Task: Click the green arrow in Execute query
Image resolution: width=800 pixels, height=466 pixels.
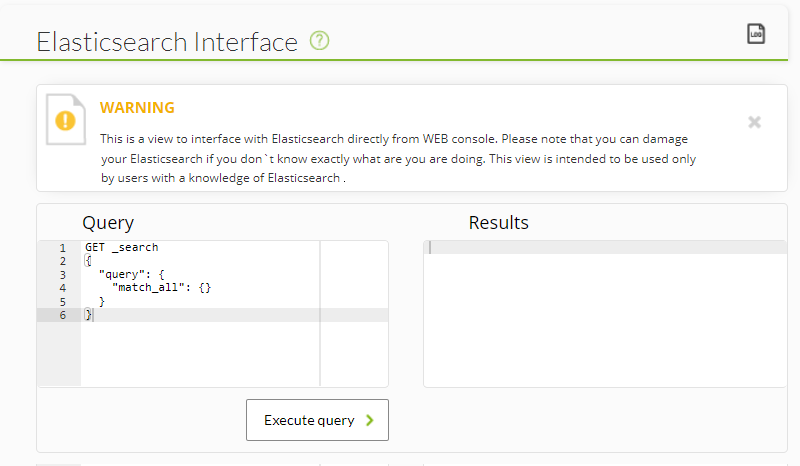Action: click(x=369, y=420)
